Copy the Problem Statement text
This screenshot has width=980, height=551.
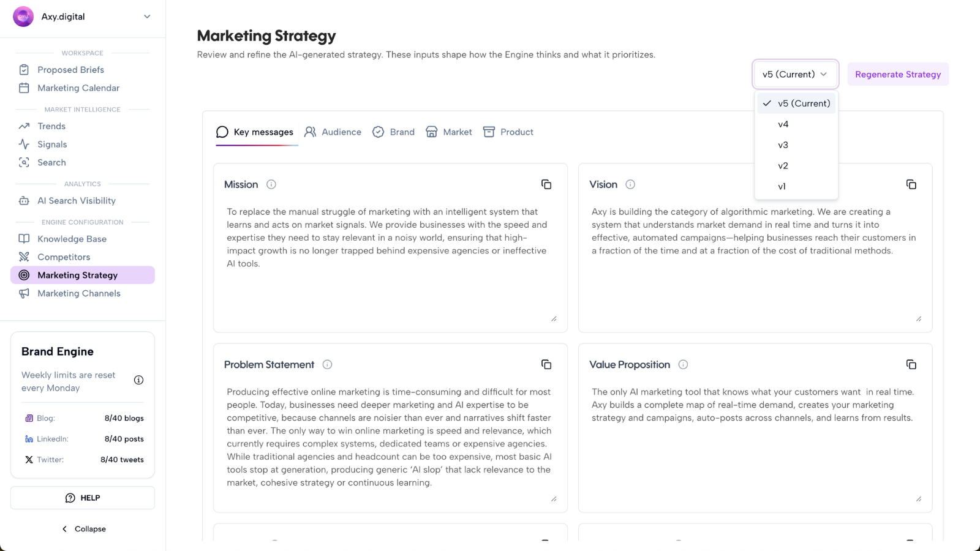(x=546, y=364)
